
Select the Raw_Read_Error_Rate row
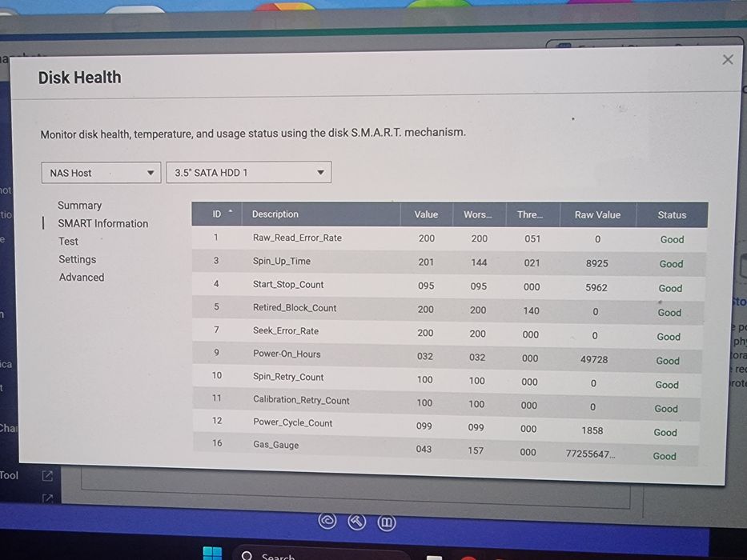click(449, 238)
